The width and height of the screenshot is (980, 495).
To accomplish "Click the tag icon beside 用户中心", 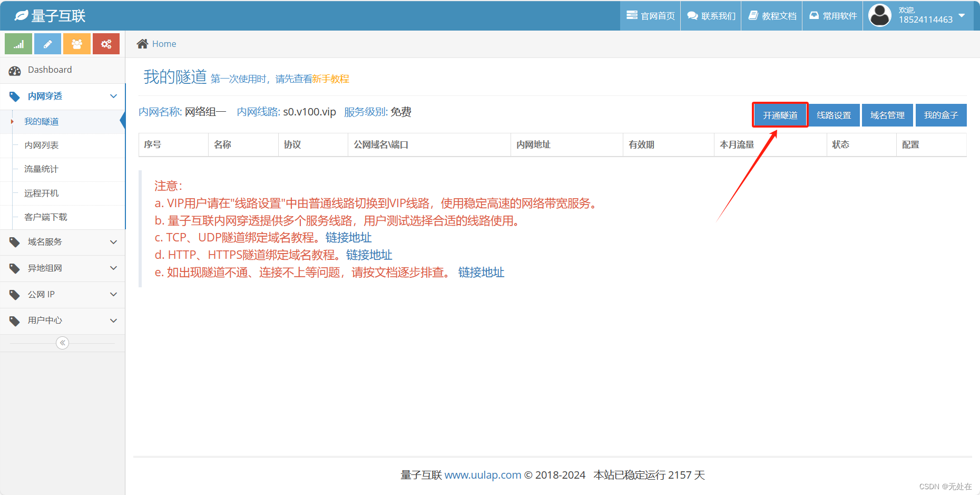I will (x=15, y=321).
